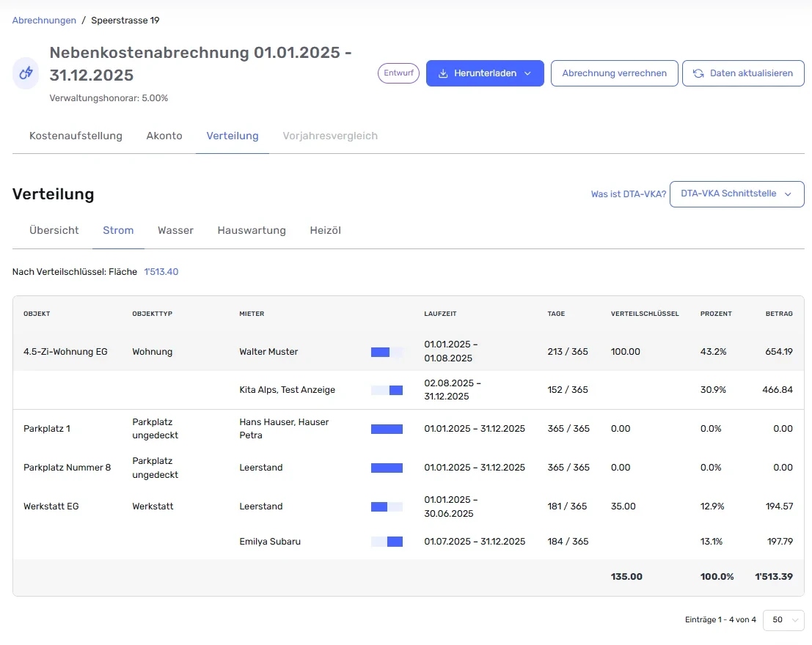Open the Akonto tab
Screen dimensions: 812x645
pyautogui.click(x=164, y=136)
